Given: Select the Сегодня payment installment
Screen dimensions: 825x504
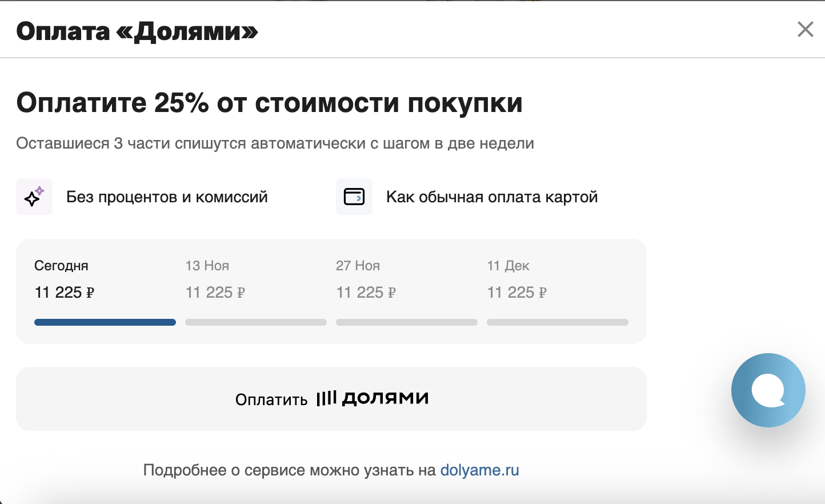Looking at the screenshot, I should coord(61,266).
